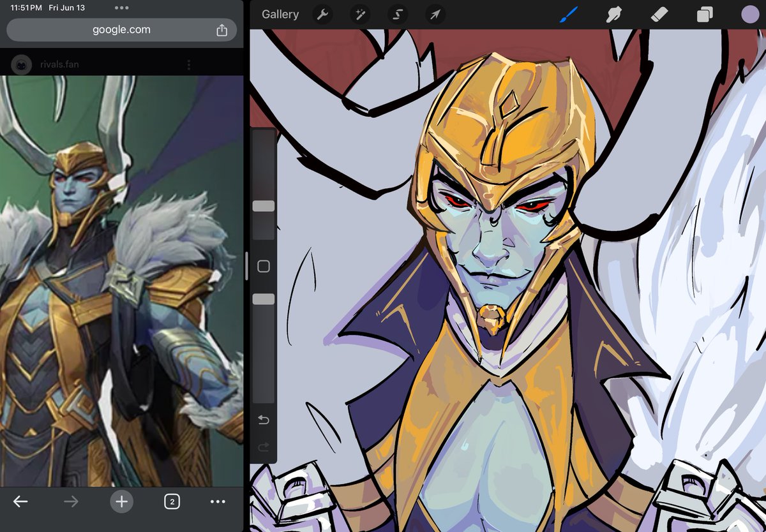The width and height of the screenshot is (766, 532).
Task: Tap the 11:51PM status bar clock
Action: [x=26, y=8]
